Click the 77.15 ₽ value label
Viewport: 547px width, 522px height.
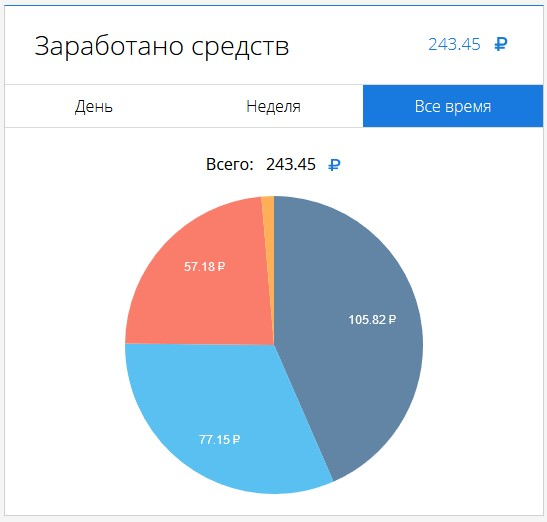(219, 439)
